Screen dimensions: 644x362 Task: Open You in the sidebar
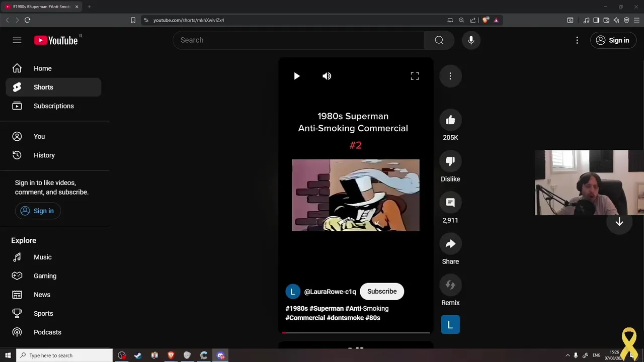(54, 136)
